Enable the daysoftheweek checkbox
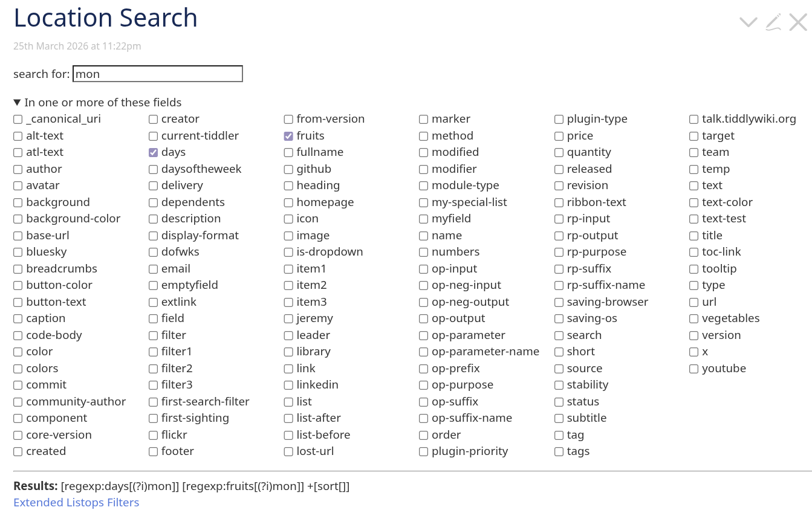Screen dimensions: 812x513 coord(154,169)
